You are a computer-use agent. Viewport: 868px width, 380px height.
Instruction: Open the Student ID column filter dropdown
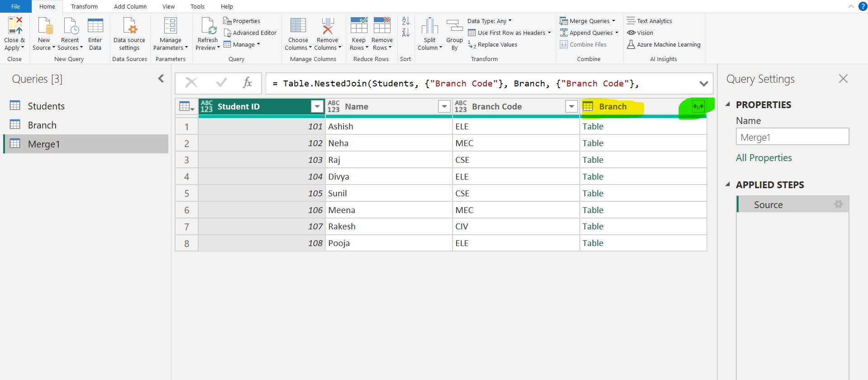[x=317, y=107]
